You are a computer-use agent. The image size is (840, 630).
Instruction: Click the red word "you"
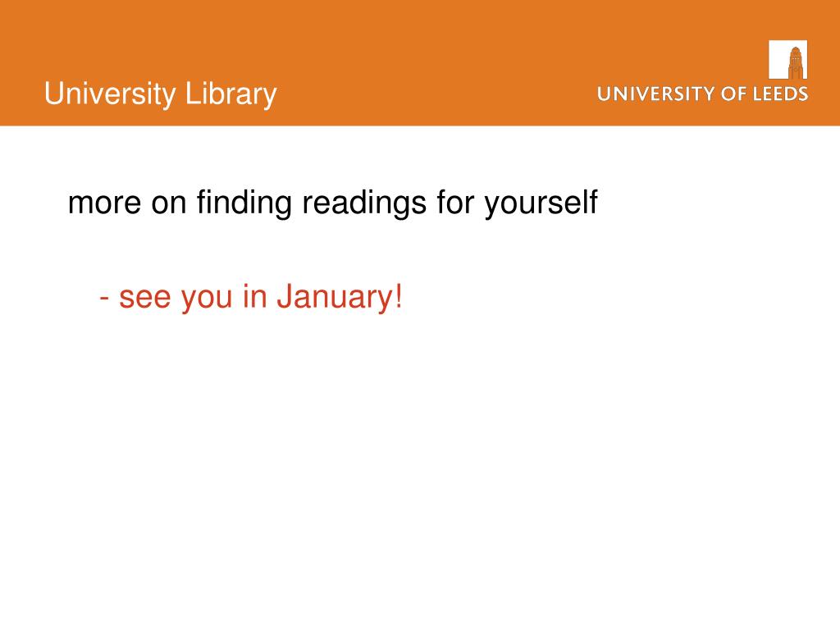coord(207,300)
